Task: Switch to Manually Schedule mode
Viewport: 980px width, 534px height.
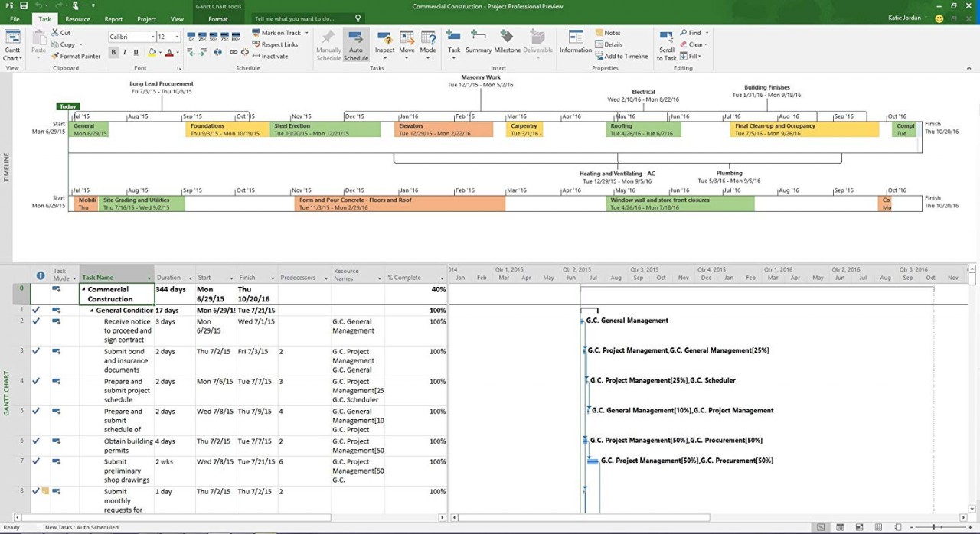Action: [x=328, y=45]
